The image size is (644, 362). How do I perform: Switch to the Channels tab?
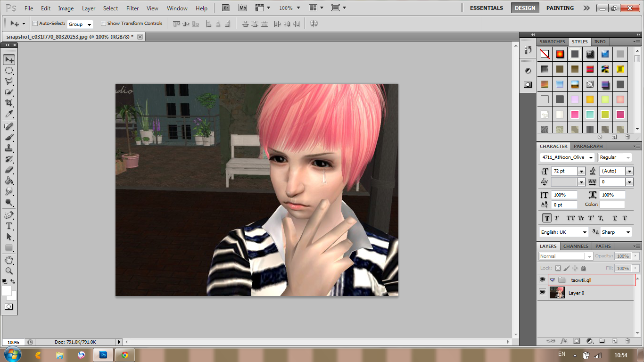tap(576, 246)
